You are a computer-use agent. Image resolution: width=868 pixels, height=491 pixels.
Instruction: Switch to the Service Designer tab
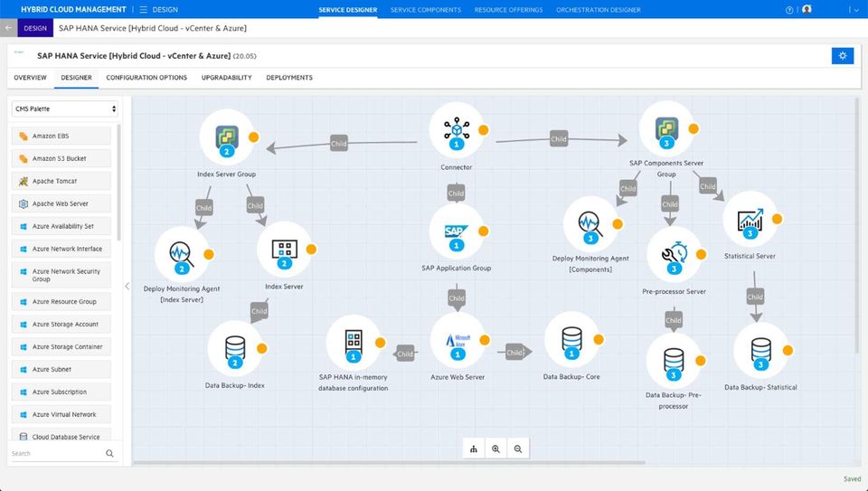coord(347,10)
